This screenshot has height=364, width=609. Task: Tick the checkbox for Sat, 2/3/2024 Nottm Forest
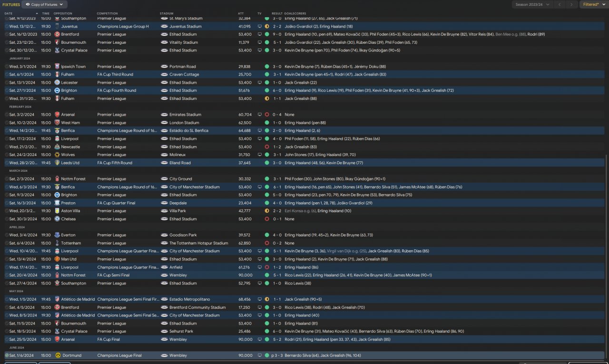(7, 179)
